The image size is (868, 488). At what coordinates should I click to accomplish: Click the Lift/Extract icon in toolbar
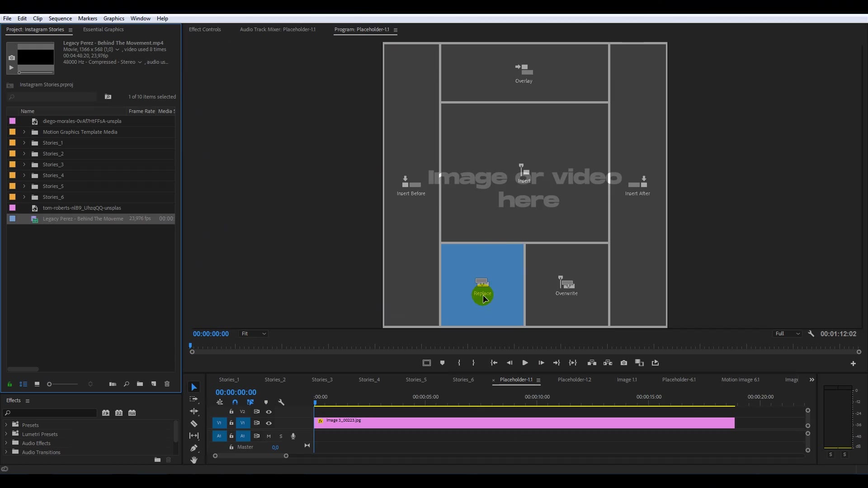point(592,362)
